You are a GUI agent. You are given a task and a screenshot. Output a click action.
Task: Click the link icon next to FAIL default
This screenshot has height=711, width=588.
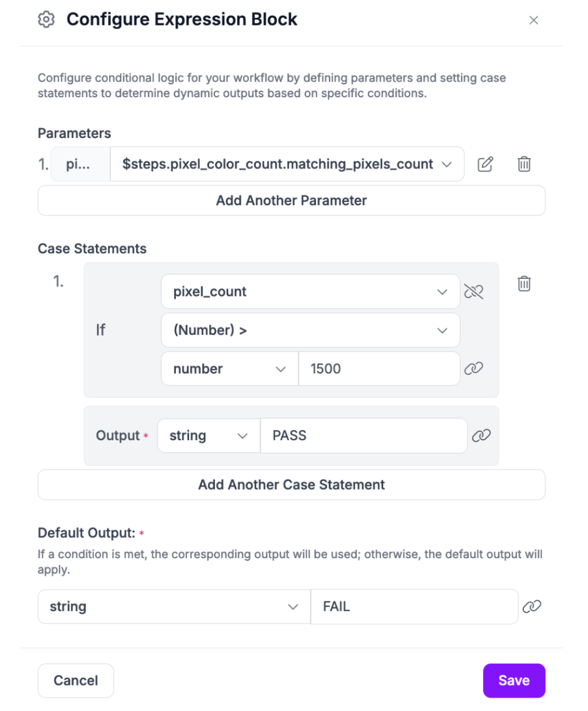(531, 606)
